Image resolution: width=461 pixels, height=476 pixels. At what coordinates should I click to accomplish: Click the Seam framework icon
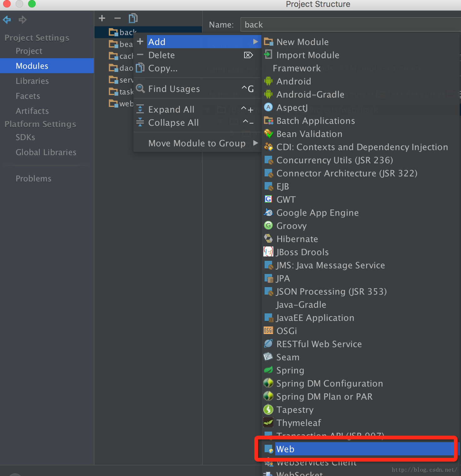tap(268, 357)
